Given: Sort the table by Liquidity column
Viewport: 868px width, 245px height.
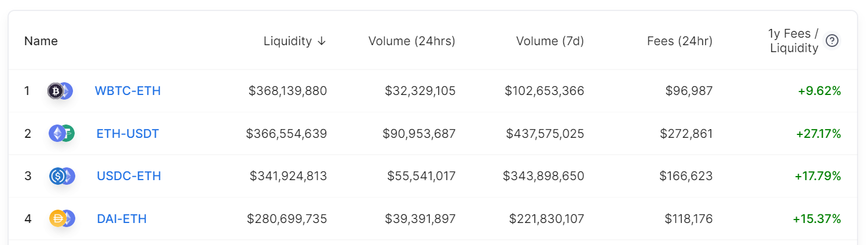Looking at the screenshot, I should pyautogui.click(x=288, y=41).
